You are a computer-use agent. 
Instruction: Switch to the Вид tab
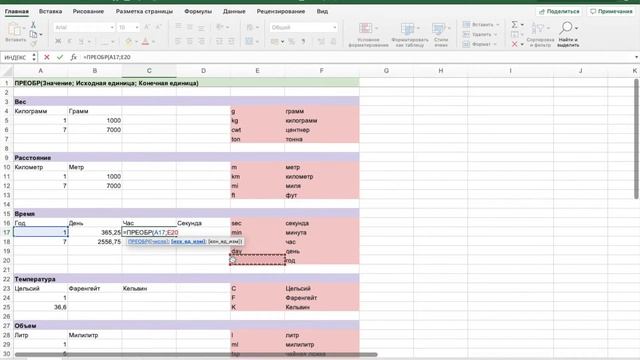[322, 11]
